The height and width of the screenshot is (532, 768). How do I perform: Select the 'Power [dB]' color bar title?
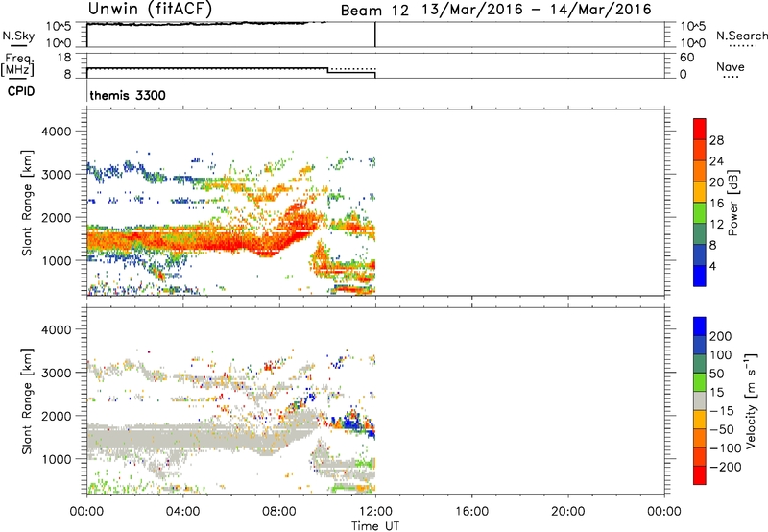[733, 203]
